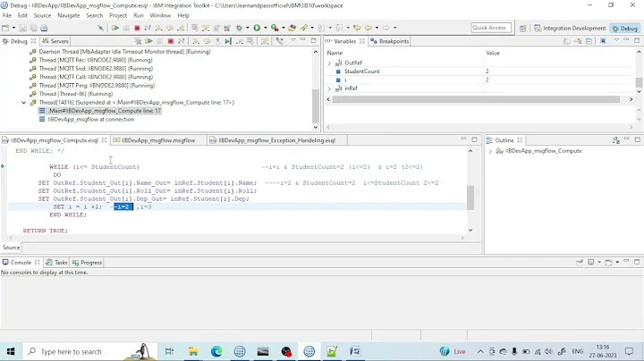Click the Debug view vertical scrollbar

coord(316,89)
